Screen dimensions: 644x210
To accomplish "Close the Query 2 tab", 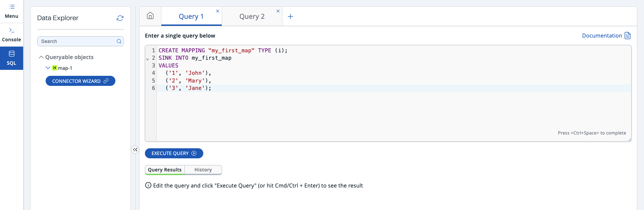I will click(278, 11).
